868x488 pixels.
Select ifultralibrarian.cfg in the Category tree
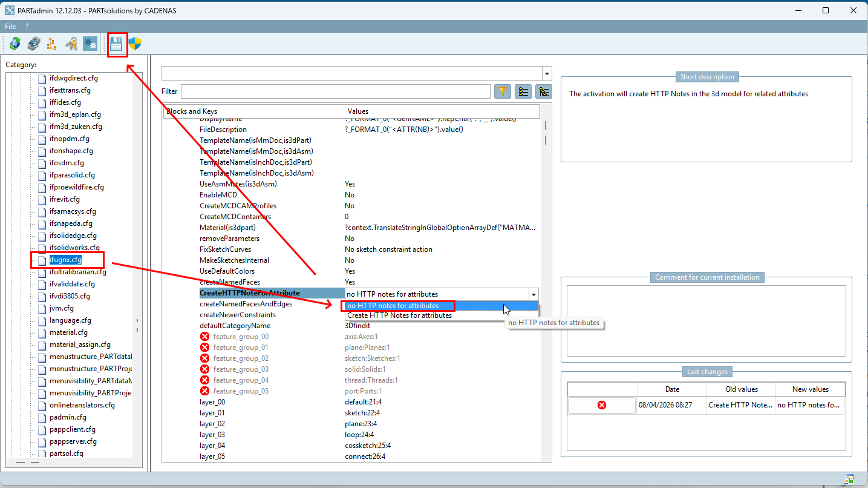point(78,272)
